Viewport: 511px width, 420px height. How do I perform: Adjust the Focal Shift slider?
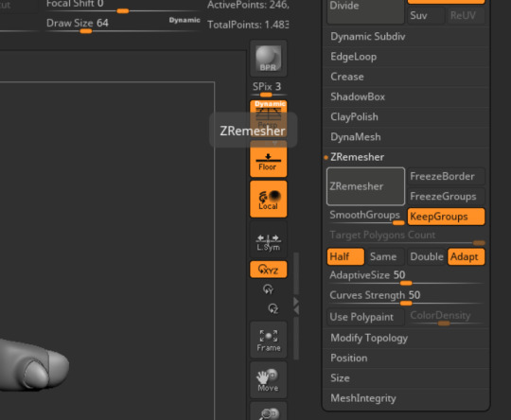123,6
